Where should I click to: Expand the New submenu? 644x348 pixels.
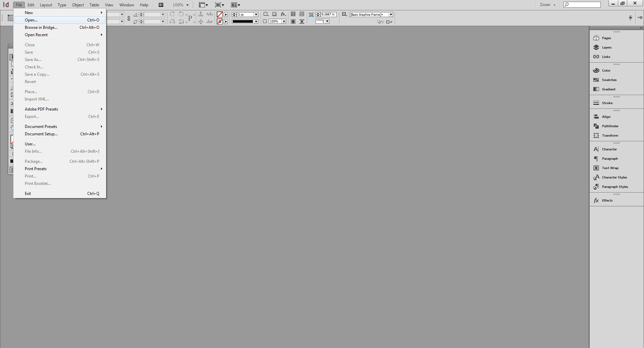60,13
